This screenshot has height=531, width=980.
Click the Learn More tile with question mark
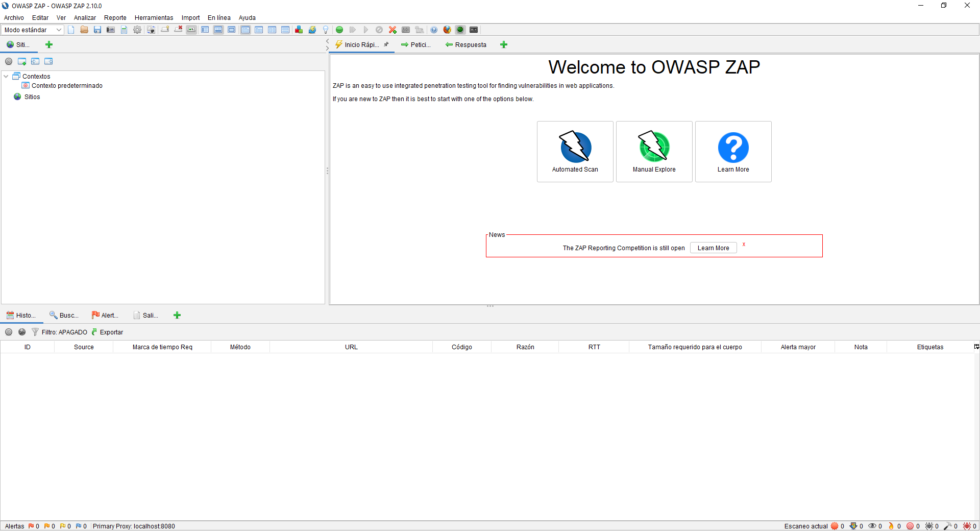[733, 152]
